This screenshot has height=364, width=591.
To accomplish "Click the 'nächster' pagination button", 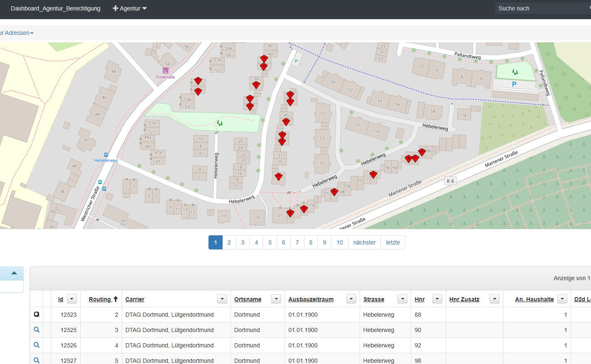I will (364, 242).
